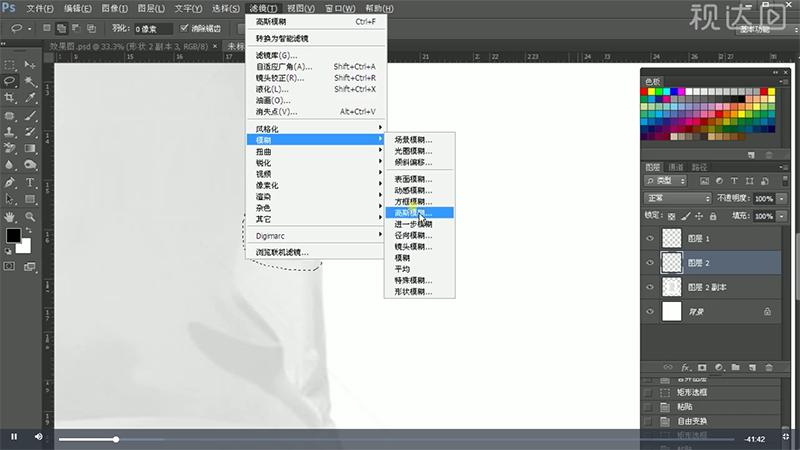Click the layer style fx icon

click(x=685, y=367)
